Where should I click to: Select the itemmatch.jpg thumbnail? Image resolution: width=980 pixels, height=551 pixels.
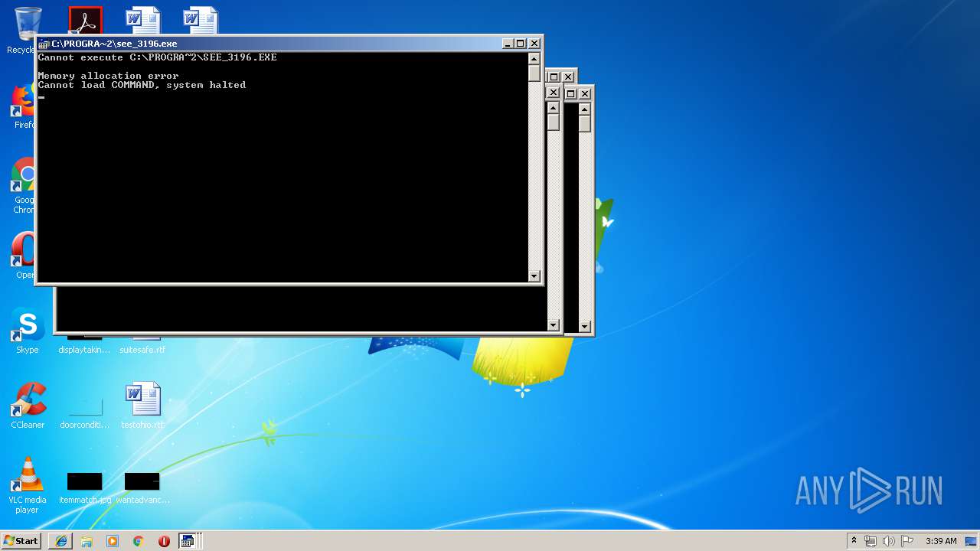pos(85,481)
